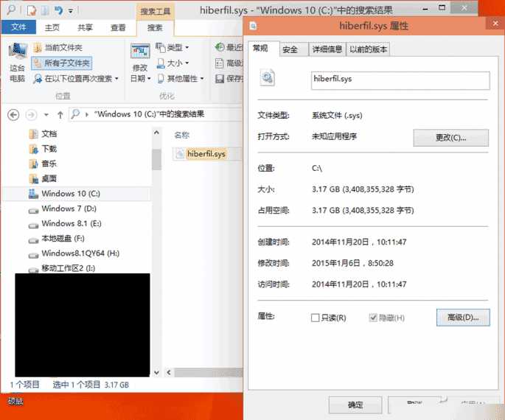
Task: Expand the 其他属性 dropdown
Action: (181, 78)
